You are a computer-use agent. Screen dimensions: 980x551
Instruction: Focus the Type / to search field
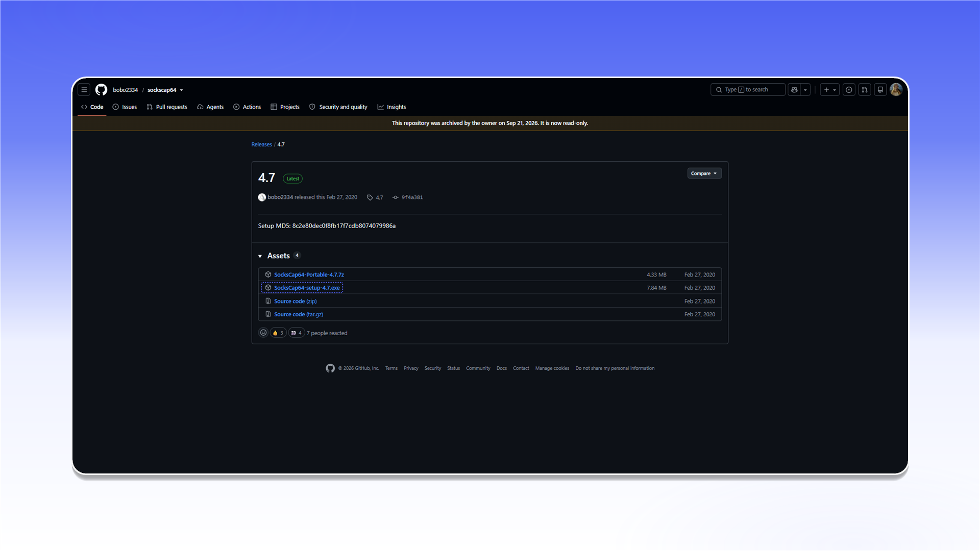748,90
